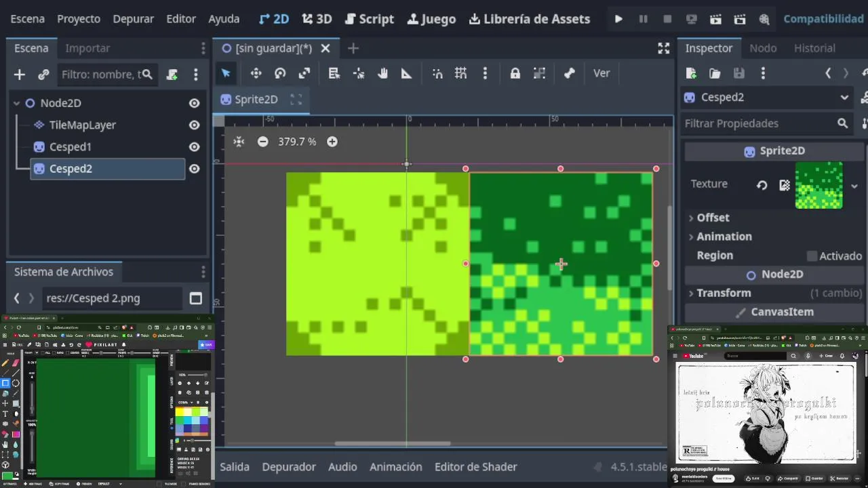Toggle grid snapping in the viewport toolbar
The width and height of the screenshot is (868, 488).
[461, 73]
